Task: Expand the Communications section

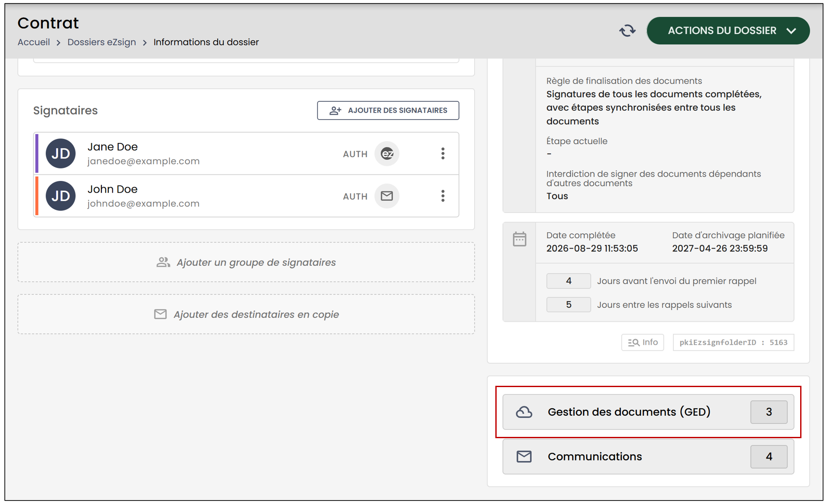Action: point(648,456)
